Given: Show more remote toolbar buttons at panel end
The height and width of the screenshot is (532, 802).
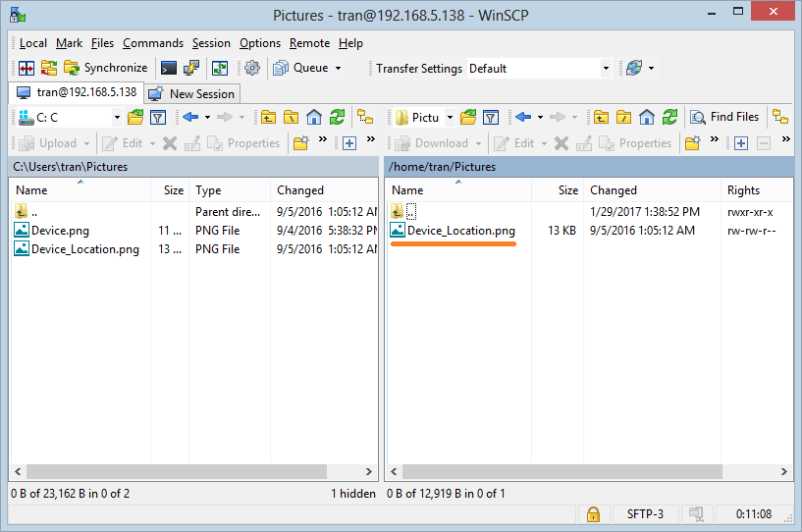Looking at the screenshot, I should tap(786, 139).
